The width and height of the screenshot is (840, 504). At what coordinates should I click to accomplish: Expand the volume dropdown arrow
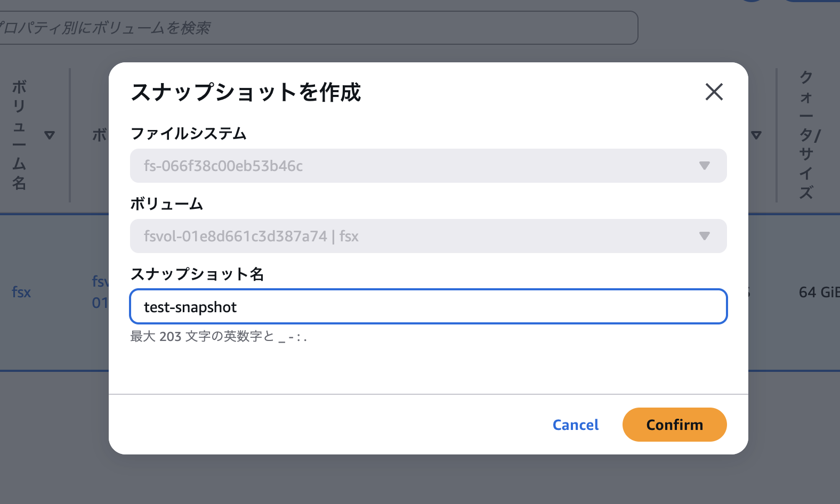[x=704, y=236]
